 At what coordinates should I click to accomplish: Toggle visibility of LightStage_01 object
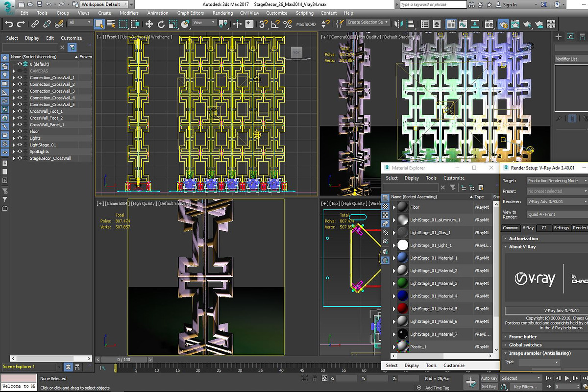(x=20, y=145)
